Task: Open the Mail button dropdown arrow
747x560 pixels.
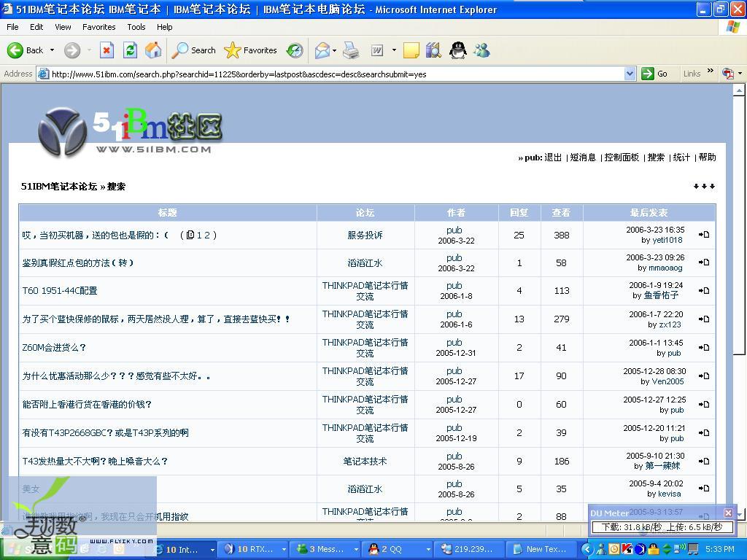Action: click(x=334, y=50)
